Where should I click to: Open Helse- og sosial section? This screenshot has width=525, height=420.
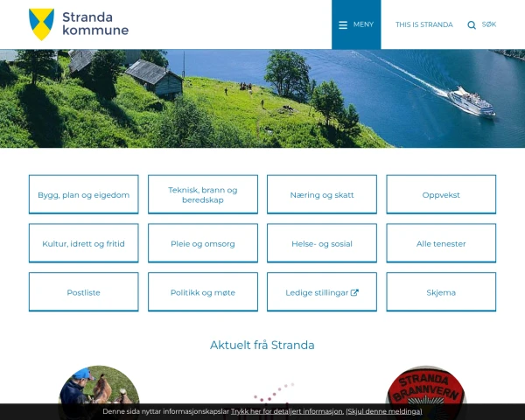[322, 243]
